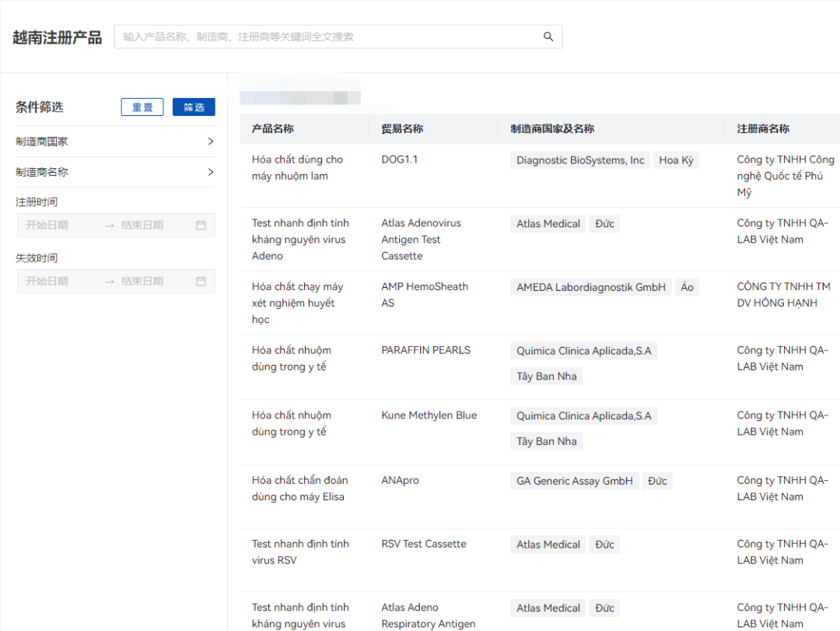Click Atlas Adeno Respiratory Antigen trade name
Viewport: 840px width, 631px height.
[x=429, y=615]
